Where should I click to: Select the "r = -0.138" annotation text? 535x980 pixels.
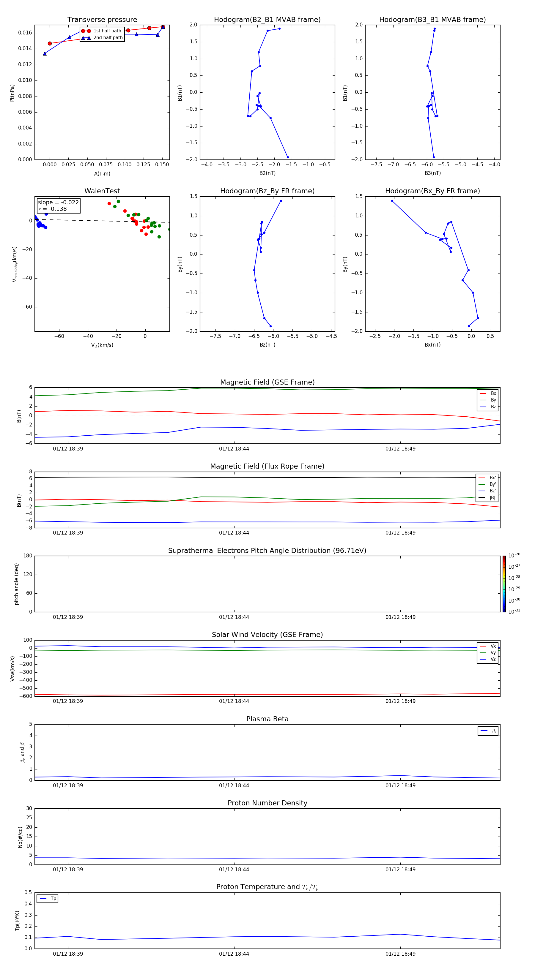point(53,209)
